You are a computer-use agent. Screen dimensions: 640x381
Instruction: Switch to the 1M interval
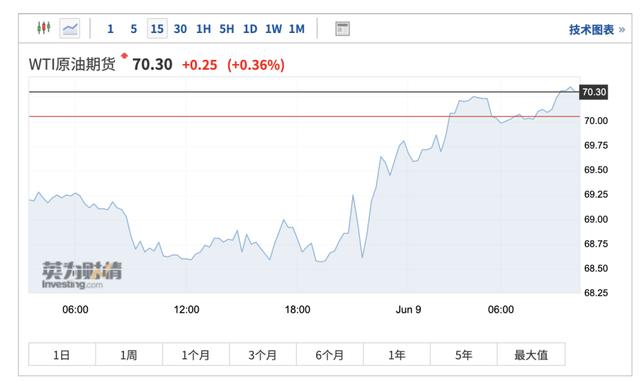[x=297, y=29]
